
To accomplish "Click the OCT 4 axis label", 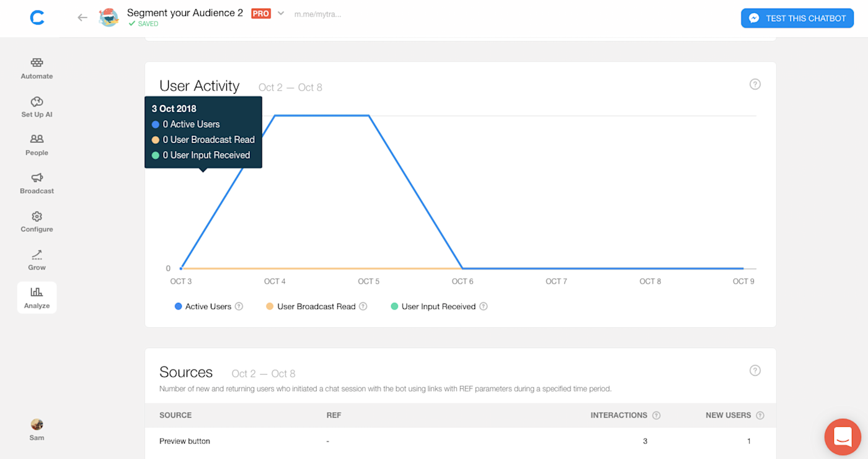I will 275,281.
